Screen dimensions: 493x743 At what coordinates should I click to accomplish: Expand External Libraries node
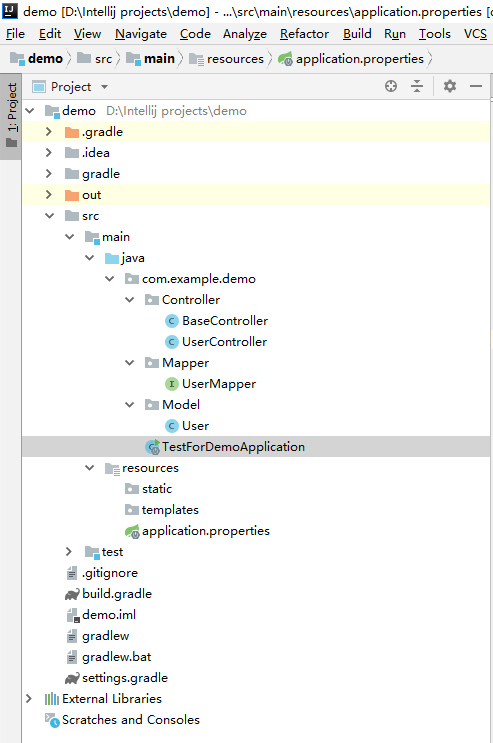pyautogui.click(x=28, y=698)
